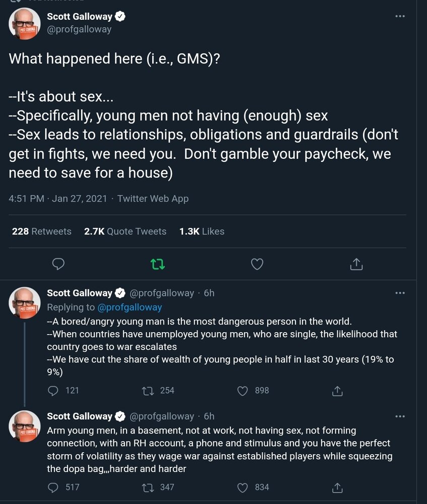The width and height of the screenshot is (427, 504).
Task: View the 228 Retweets list
Action: pyautogui.click(x=41, y=231)
